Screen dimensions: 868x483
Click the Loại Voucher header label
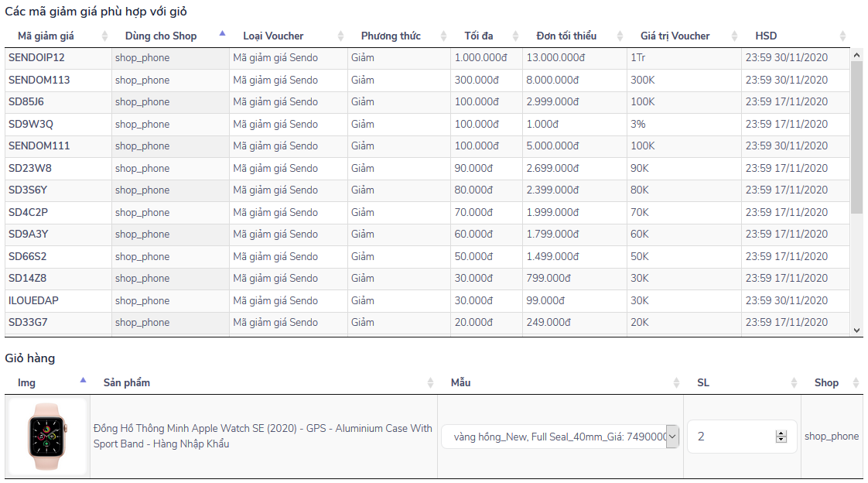(x=273, y=36)
